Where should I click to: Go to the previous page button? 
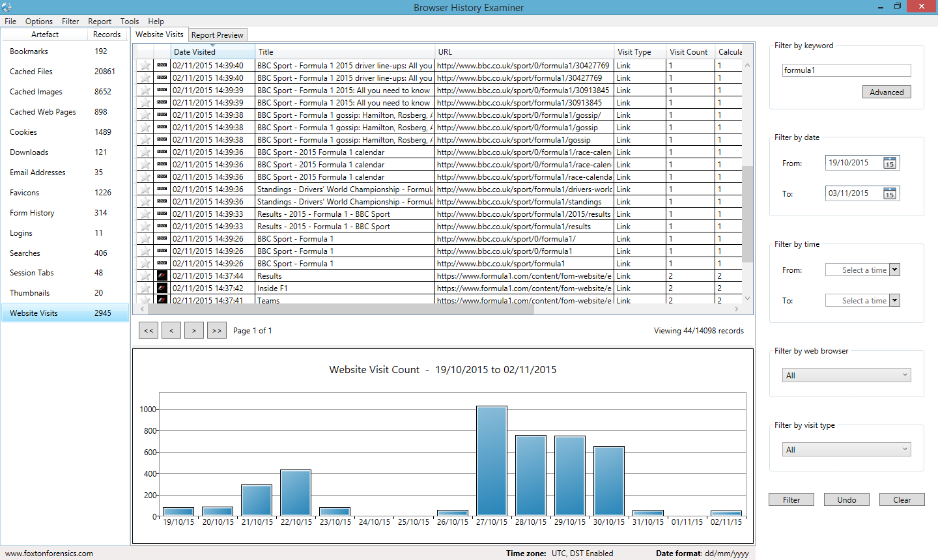(x=171, y=330)
